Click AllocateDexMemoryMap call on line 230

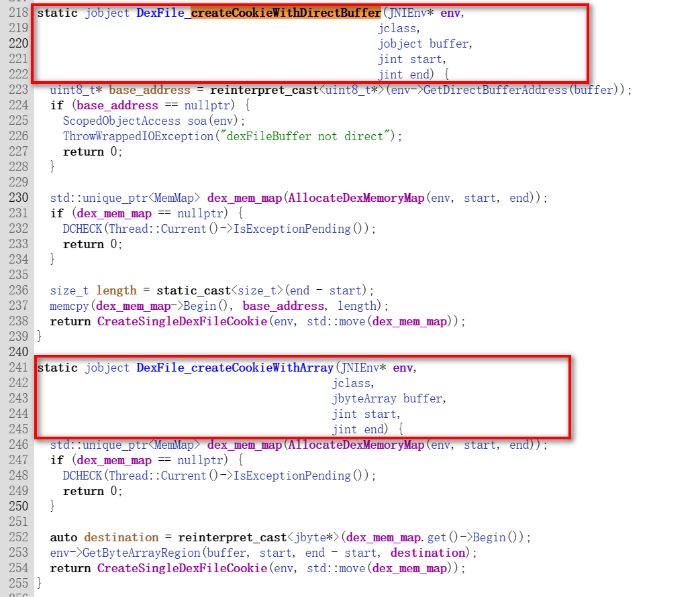(x=356, y=198)
